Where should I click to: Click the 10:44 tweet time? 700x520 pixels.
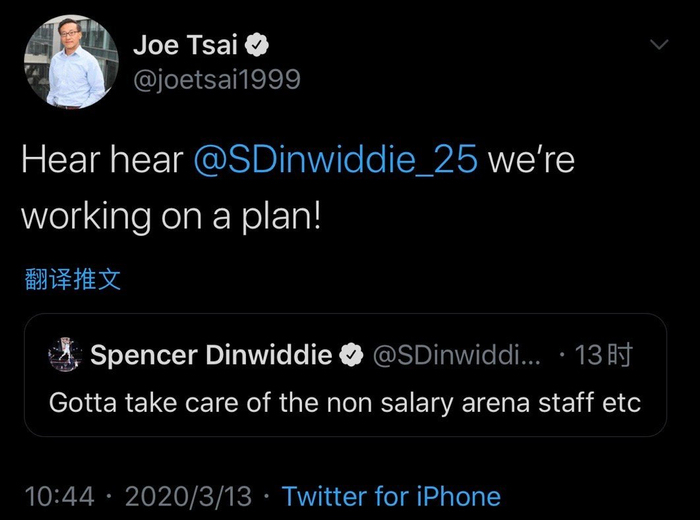[59, 496]
